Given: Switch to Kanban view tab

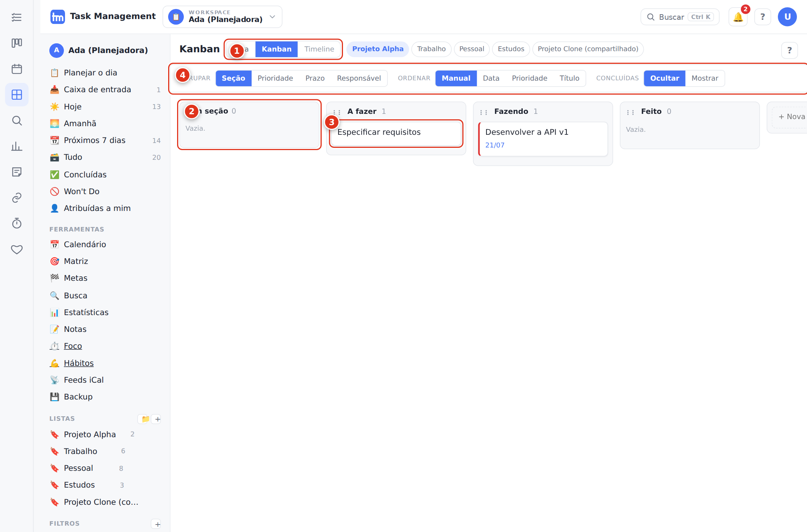Looking at the screenshot, I should pyautogui.click(x=276, y=49).
